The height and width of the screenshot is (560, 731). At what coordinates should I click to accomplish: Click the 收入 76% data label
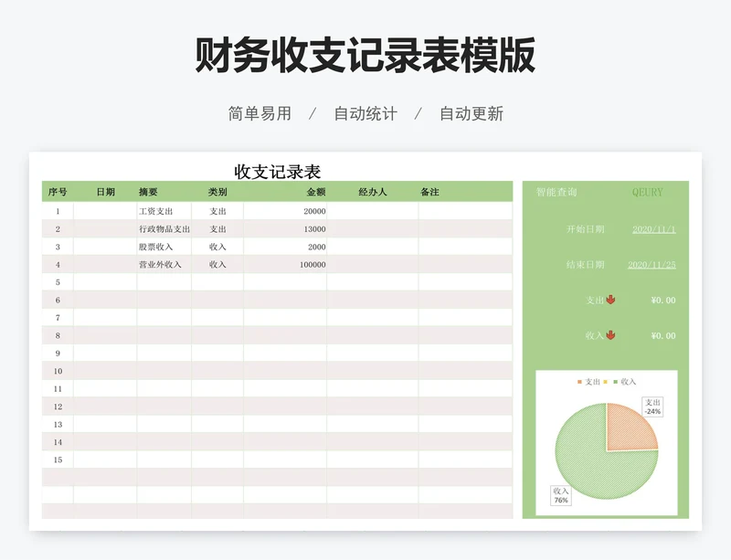click(x=561, y=495)
